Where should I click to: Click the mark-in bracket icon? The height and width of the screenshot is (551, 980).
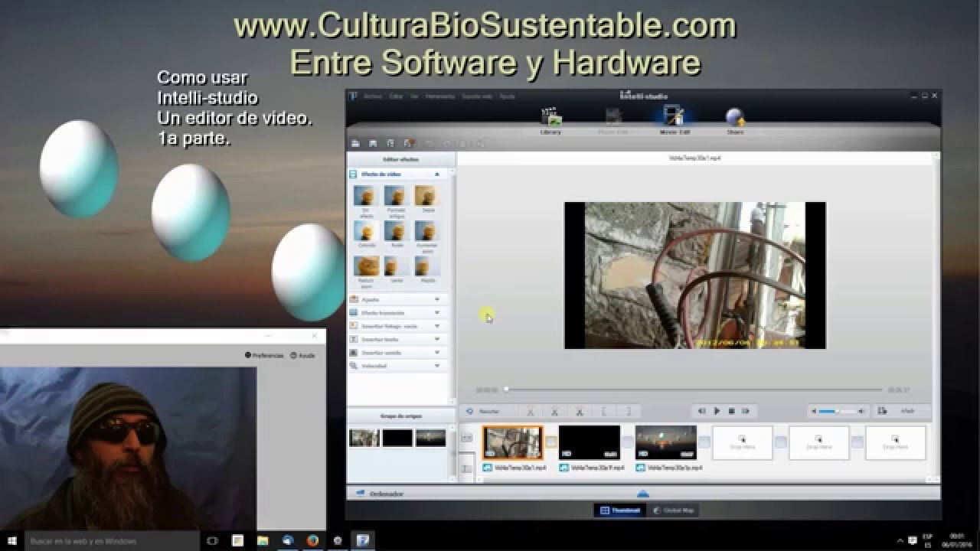pos(605,411)
